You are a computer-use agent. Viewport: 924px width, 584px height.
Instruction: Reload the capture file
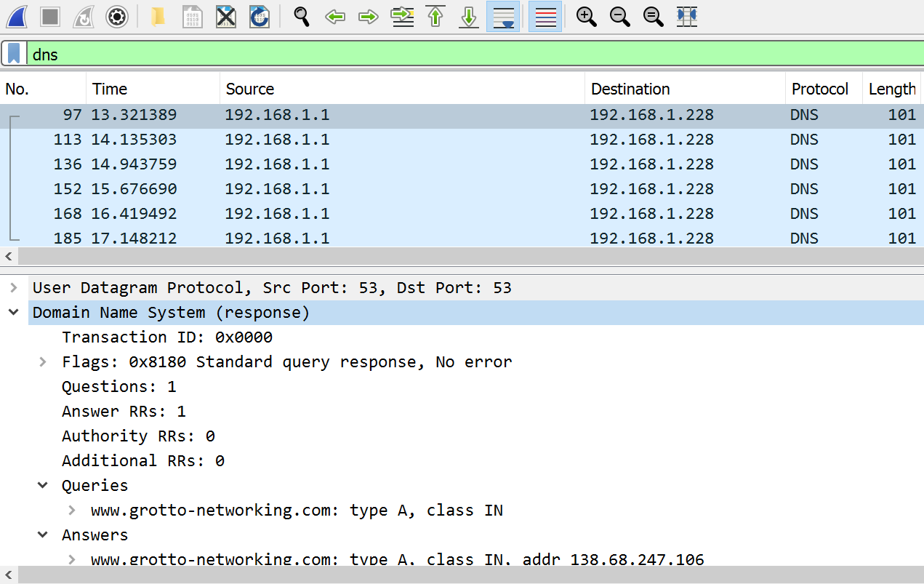click(x=260, y=16)
